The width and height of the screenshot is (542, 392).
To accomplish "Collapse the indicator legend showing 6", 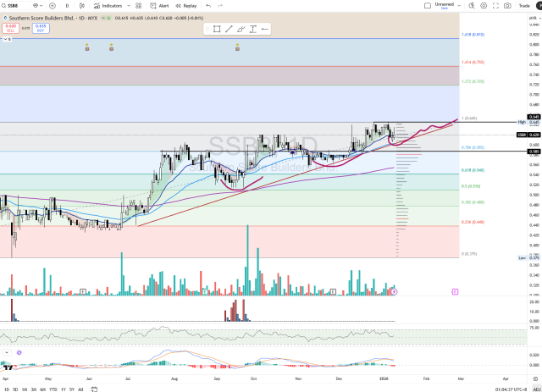I will coord(8,39).
